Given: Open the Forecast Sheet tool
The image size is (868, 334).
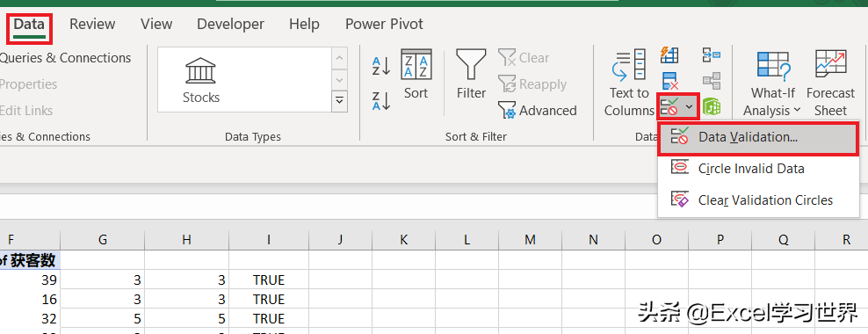Looking at the screenshot, I should [x=830, y=83].
